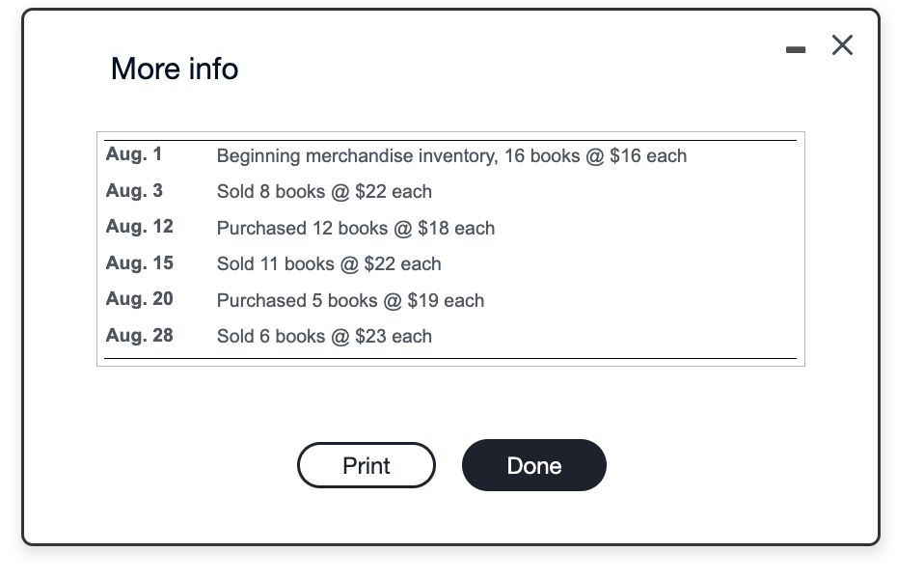
Task: Click the minimize icon
Action: [795, 48]
